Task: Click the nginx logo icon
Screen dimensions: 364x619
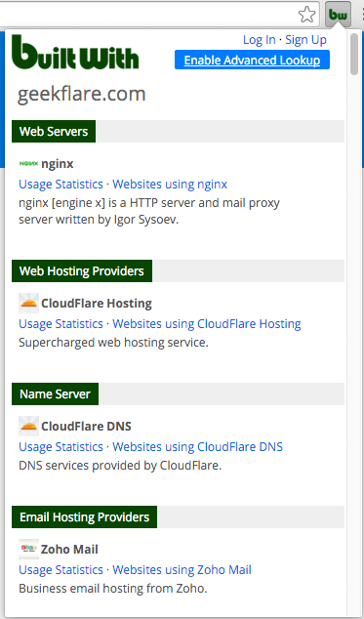Action: point(29,163)
